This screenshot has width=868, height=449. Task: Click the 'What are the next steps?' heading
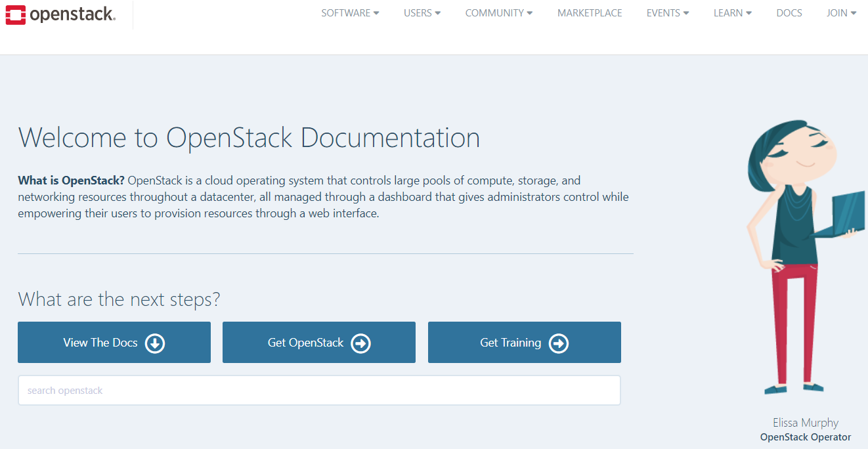119,299
